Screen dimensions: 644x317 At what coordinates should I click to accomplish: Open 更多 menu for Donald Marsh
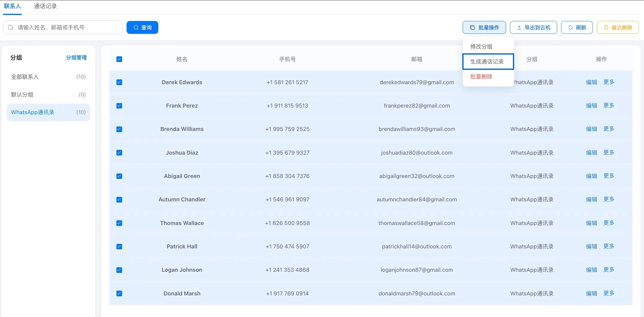[609, 293]
